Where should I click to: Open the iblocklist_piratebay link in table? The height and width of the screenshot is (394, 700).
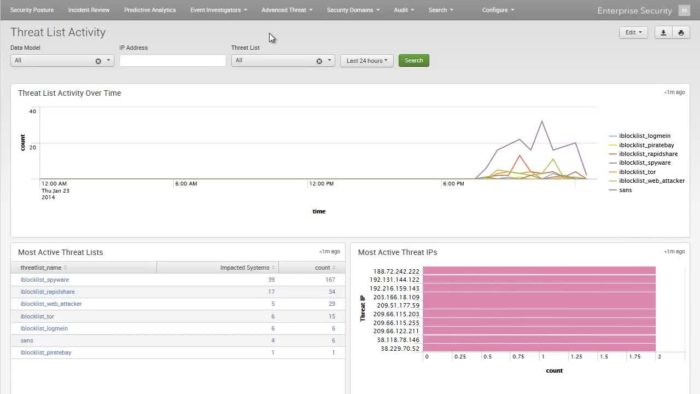46,353
